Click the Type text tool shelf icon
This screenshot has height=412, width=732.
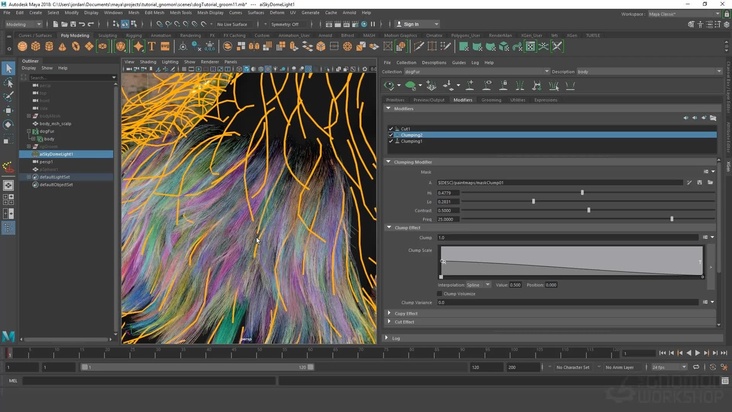(x=152, y=46)
